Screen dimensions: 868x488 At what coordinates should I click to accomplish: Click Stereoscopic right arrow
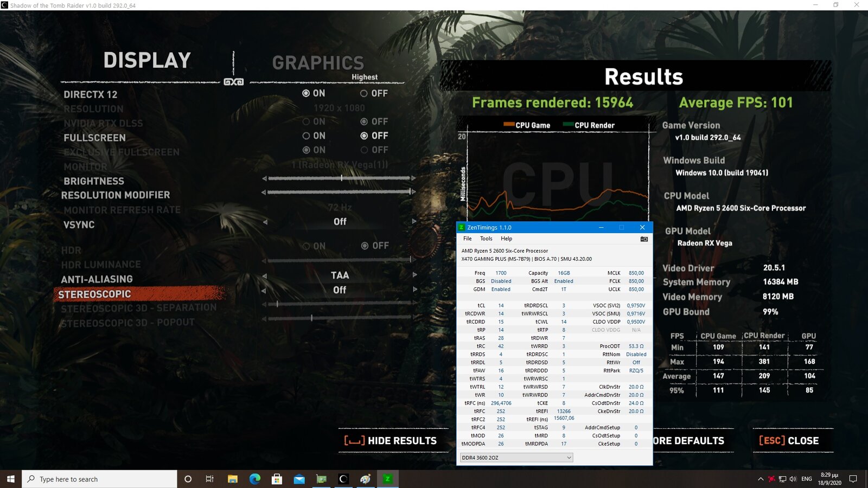click(414, 290)
